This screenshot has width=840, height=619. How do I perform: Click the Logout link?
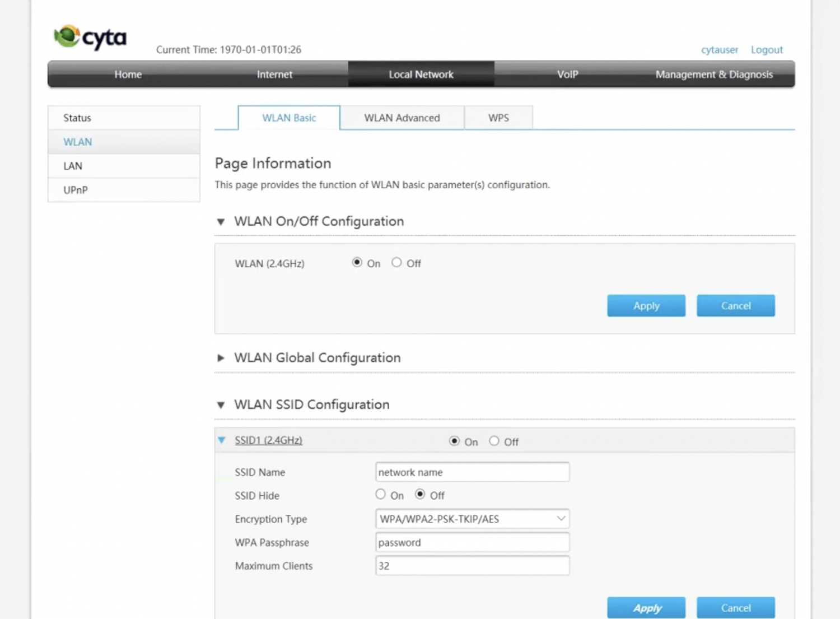767,50
